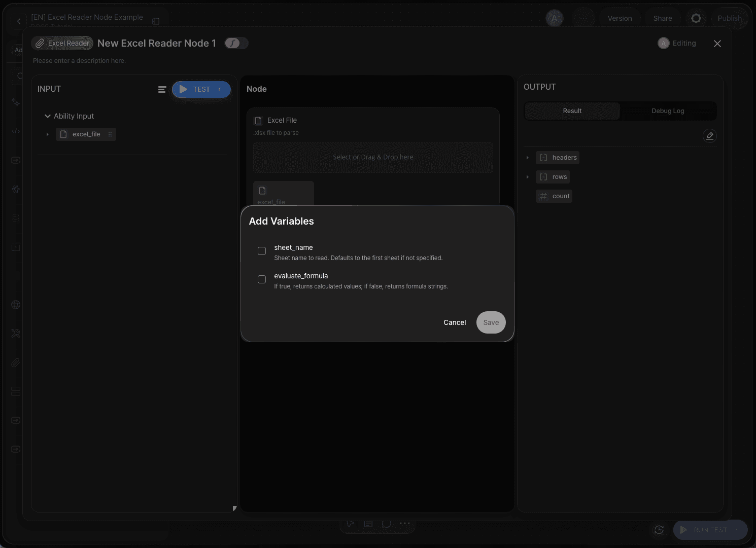This screenshot has height=548, width=756.
Task: Open the Share menu
Action: click(663, 18)
